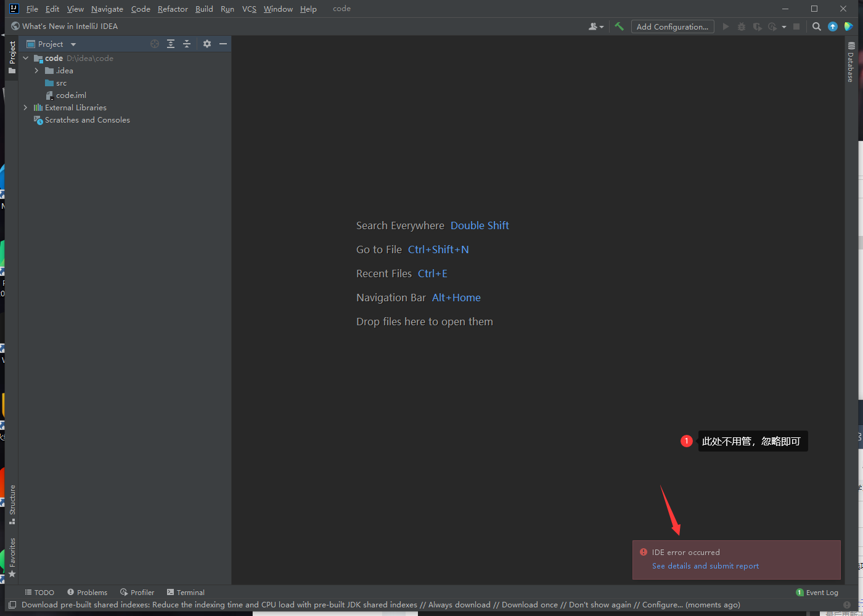Image resolution: width=863 pixels, height=616 pixels.
Task: Open the Structure side tab
Action: click(x=12, y=505)
